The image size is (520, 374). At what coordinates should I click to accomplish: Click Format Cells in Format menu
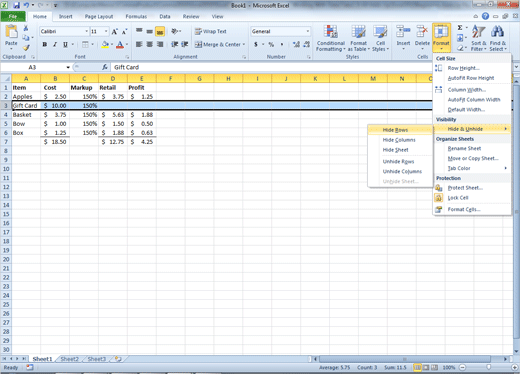pos(464,209)
